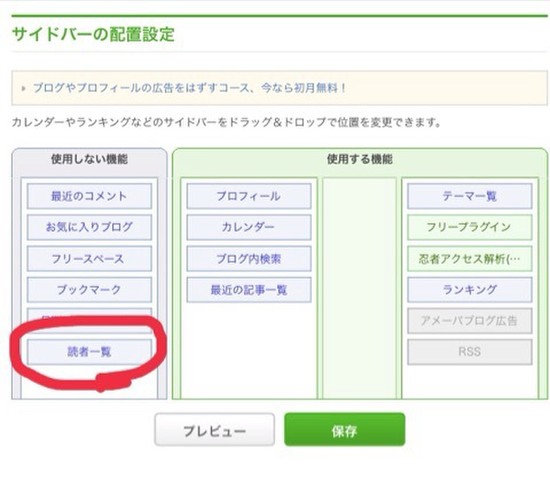Select the ランキング module
Screen dimensions: 550x480
tap(470, 290)
